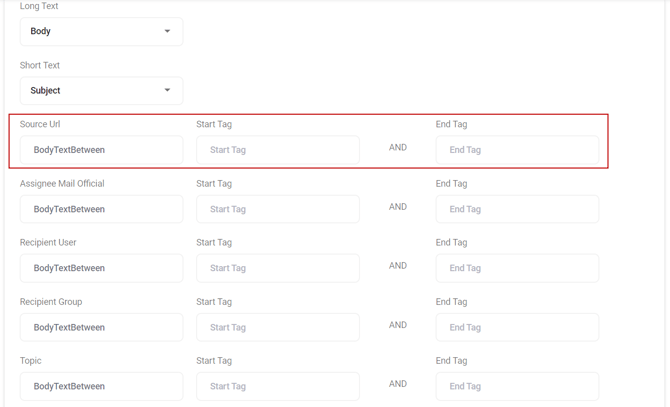Focus the Recipient User Start Tag input
Screen dimensions: 670x407
tap(277, 268)
